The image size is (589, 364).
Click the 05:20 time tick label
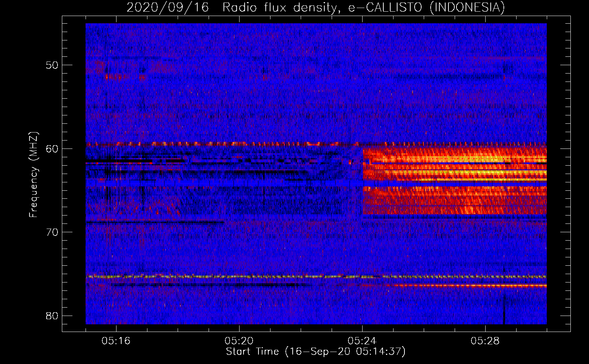pyautogui.click(x=239, y=341)
